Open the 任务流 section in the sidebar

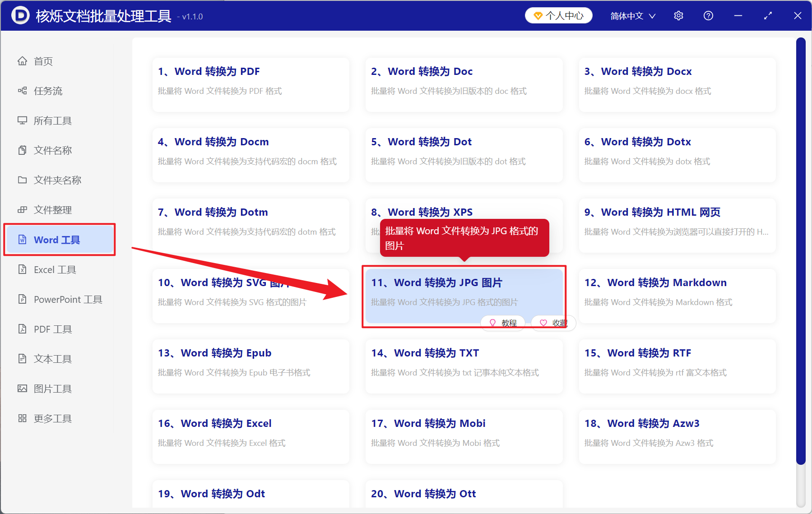tap(48, 91)
